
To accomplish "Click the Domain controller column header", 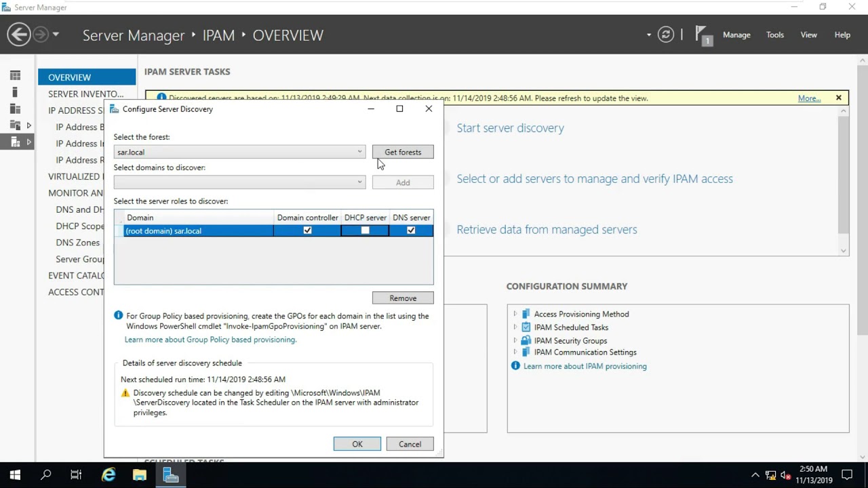I will [307, 218].
